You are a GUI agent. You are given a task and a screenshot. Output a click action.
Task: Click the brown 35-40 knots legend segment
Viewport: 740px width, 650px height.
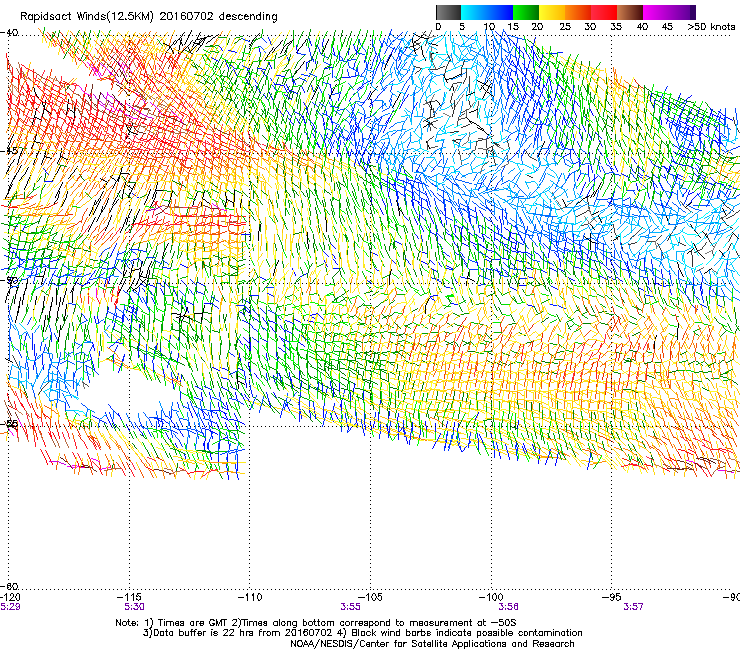tap(630, 12)
